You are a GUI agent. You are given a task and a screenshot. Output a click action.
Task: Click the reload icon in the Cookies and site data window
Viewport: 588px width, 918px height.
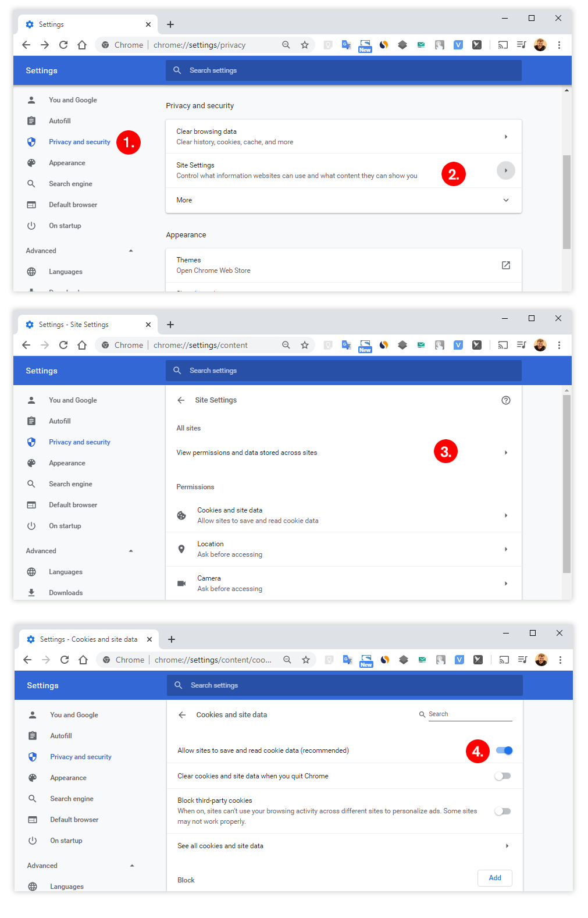pos(65,660)
